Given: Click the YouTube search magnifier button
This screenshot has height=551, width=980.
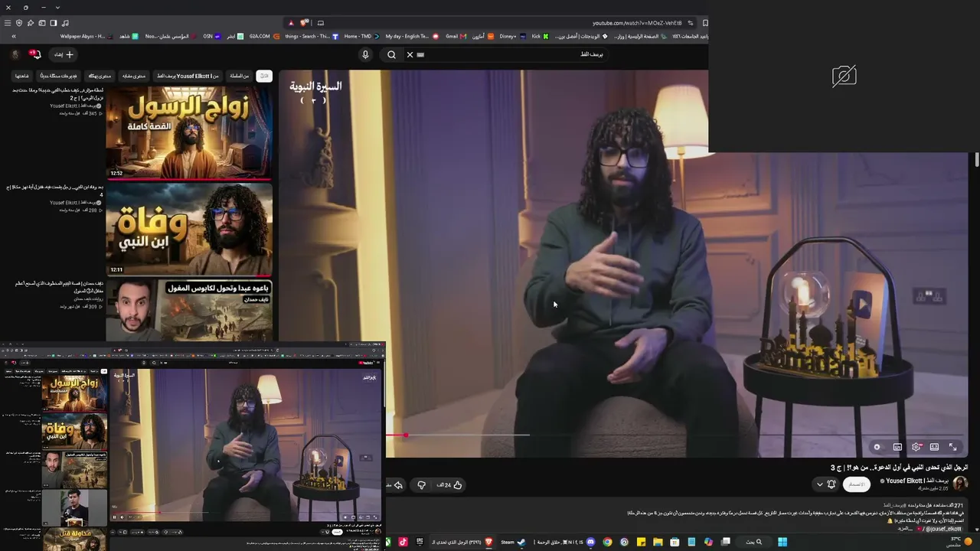Looking at the screenshot, I should (x=391, y=54).
